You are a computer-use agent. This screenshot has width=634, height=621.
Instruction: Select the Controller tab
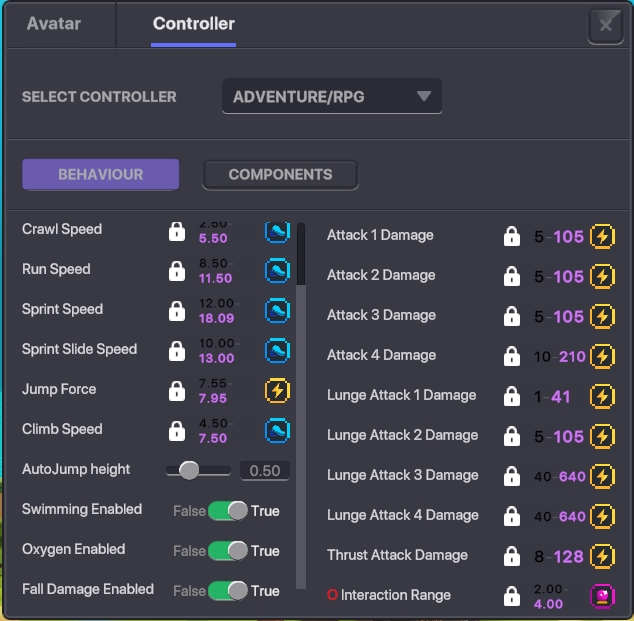pos(193,23)
